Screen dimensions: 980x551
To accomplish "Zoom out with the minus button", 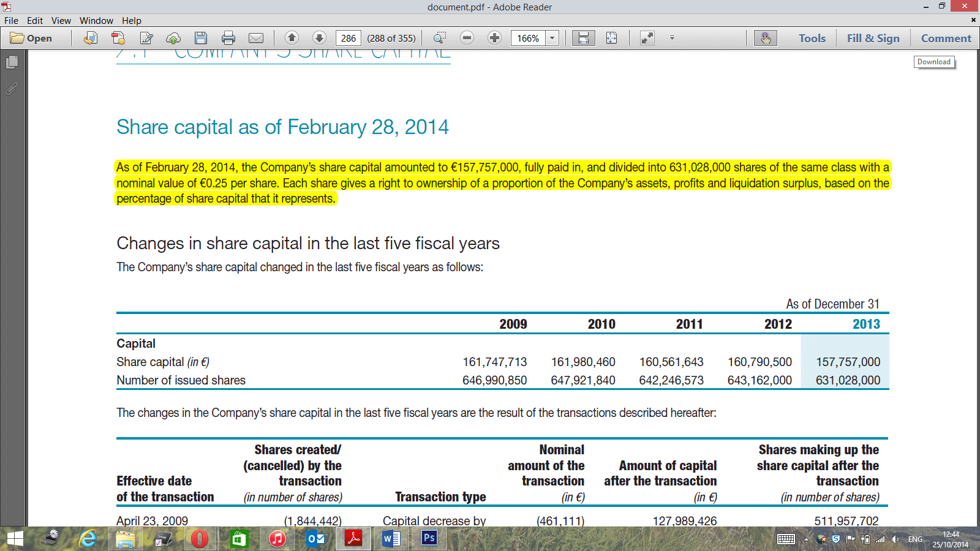I will pyautogui.click(x=467, y=38).
